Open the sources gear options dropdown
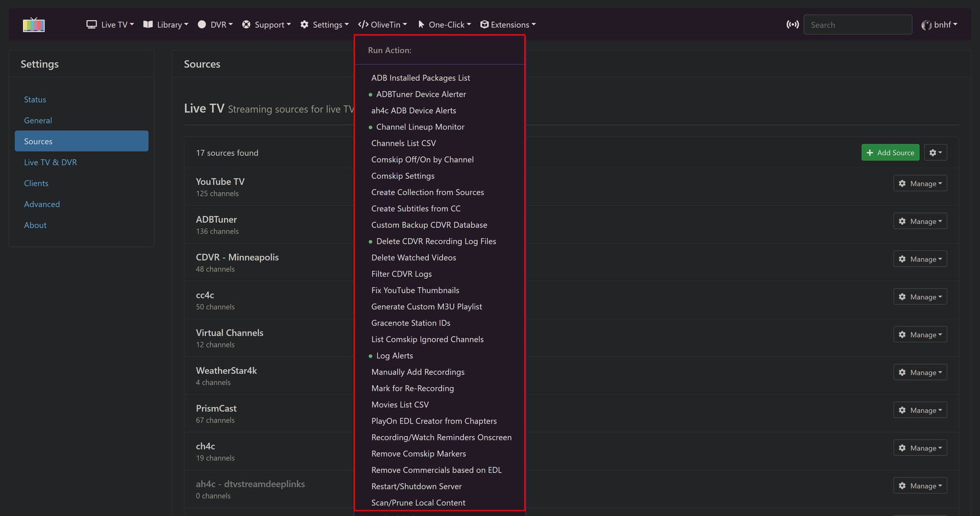 pyautogui.click(x=935, y=153)
